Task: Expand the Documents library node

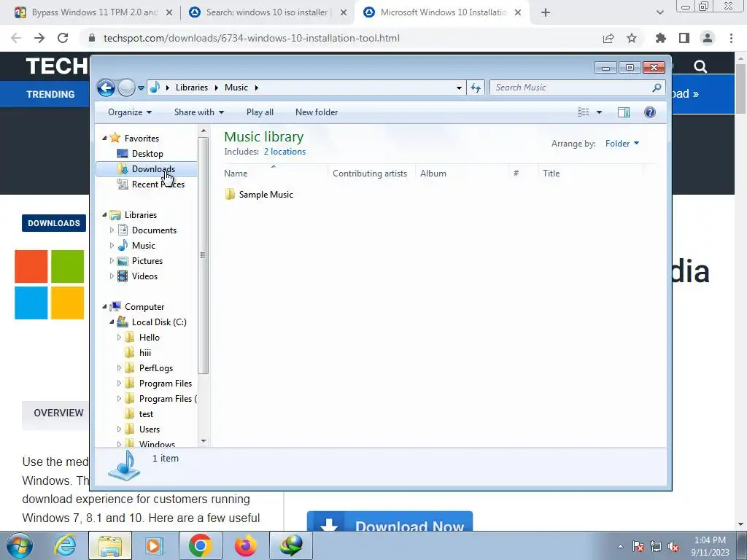Action: click(112, 230)
